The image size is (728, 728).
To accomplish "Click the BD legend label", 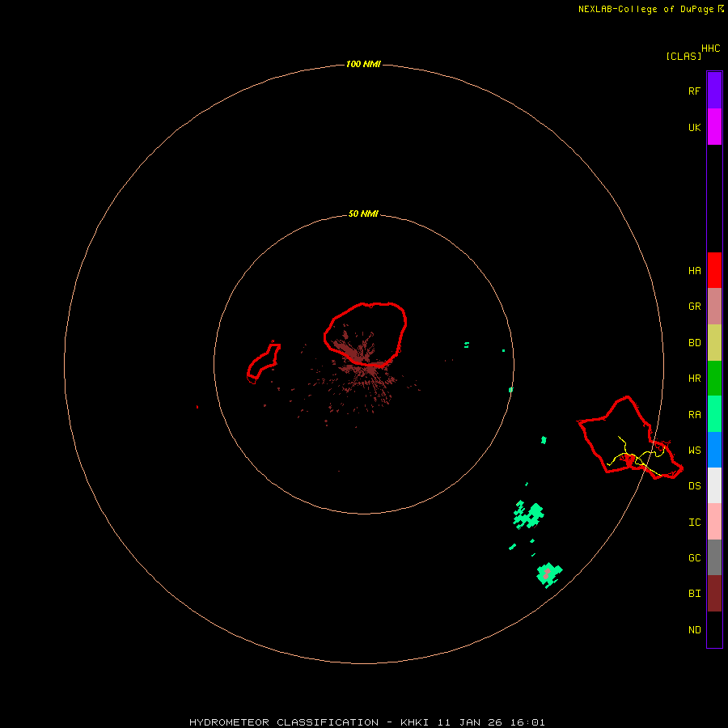I will point(694,343).
